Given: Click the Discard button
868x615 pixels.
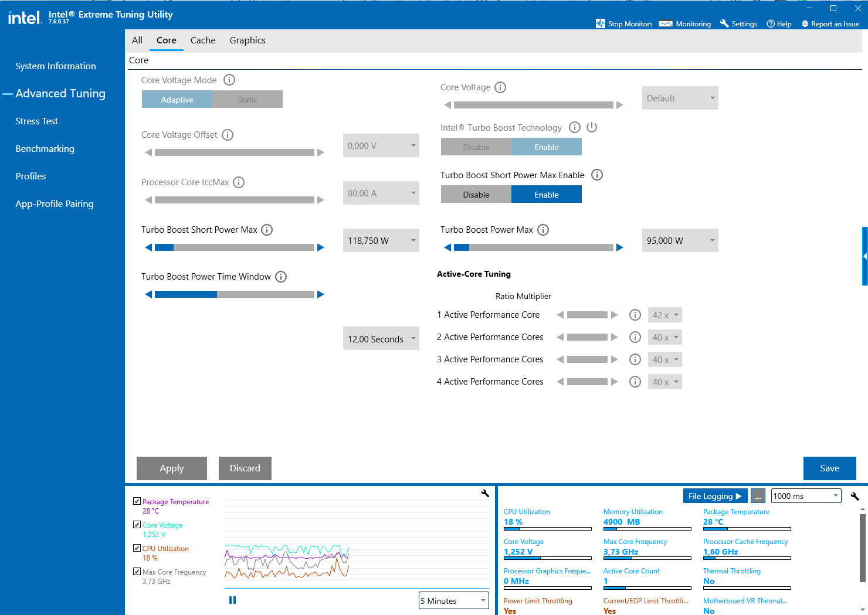Looking at the screenshot, I should [x=245, y=468].
